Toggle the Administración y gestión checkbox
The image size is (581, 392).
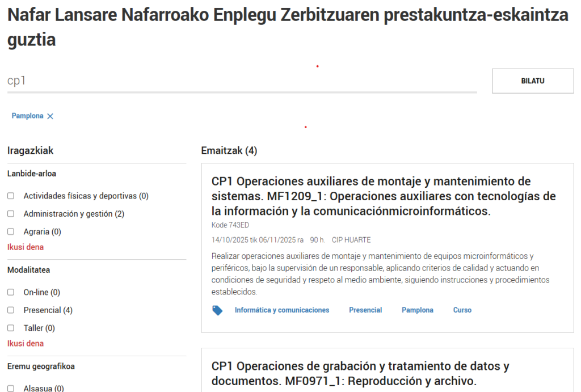tap(11, 214)
